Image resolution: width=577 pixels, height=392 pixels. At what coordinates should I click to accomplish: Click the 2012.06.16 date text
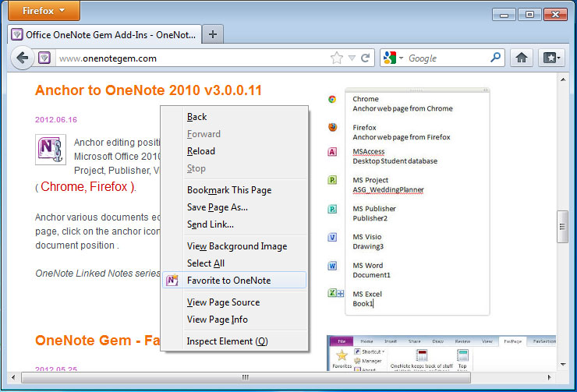coord(56,120)
